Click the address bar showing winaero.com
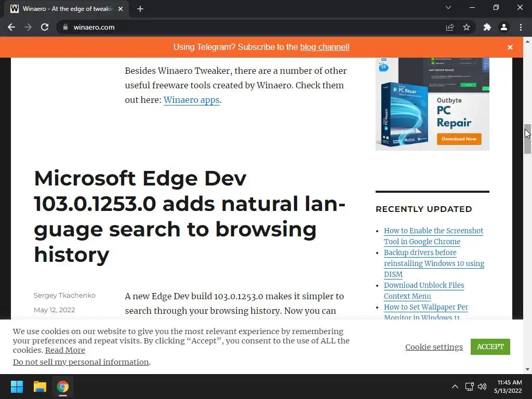Image resolution: width=532 pixels, height=399 pixels. coord(251,27)
